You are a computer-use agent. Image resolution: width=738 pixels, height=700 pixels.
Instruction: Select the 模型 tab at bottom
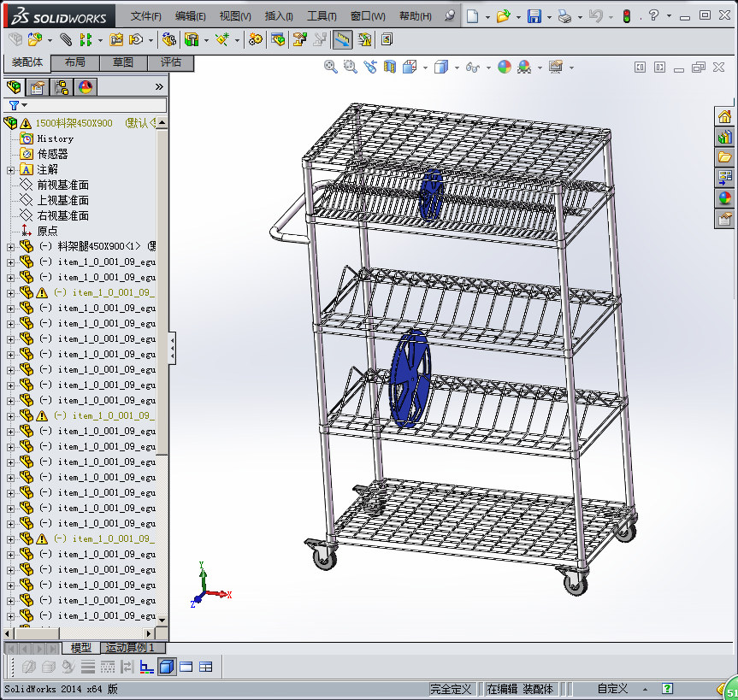[x=81, y=648]
